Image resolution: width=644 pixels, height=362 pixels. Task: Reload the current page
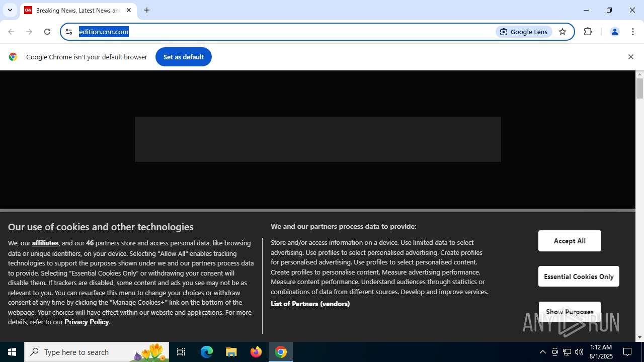coord(47,32)
